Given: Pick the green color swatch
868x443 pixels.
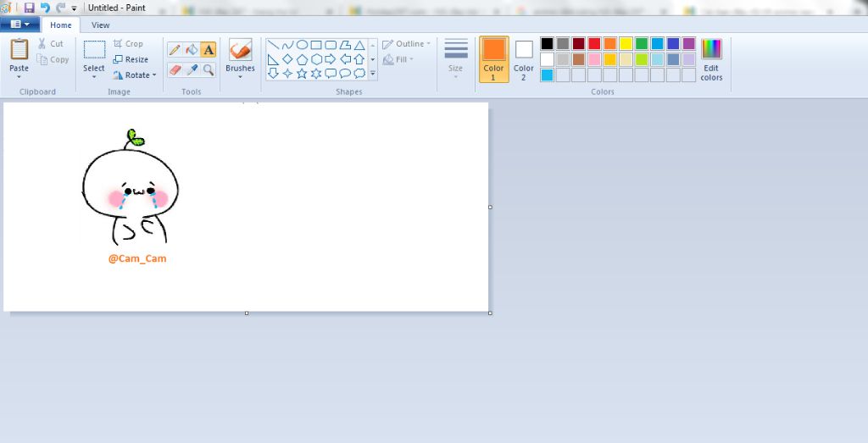Looking at the screenshot, I should coord(642,44).
